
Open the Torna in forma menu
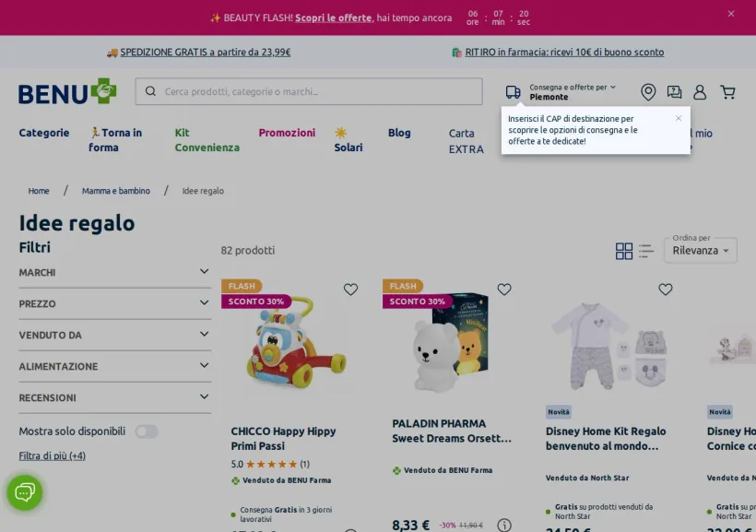(x=115, y=140)
